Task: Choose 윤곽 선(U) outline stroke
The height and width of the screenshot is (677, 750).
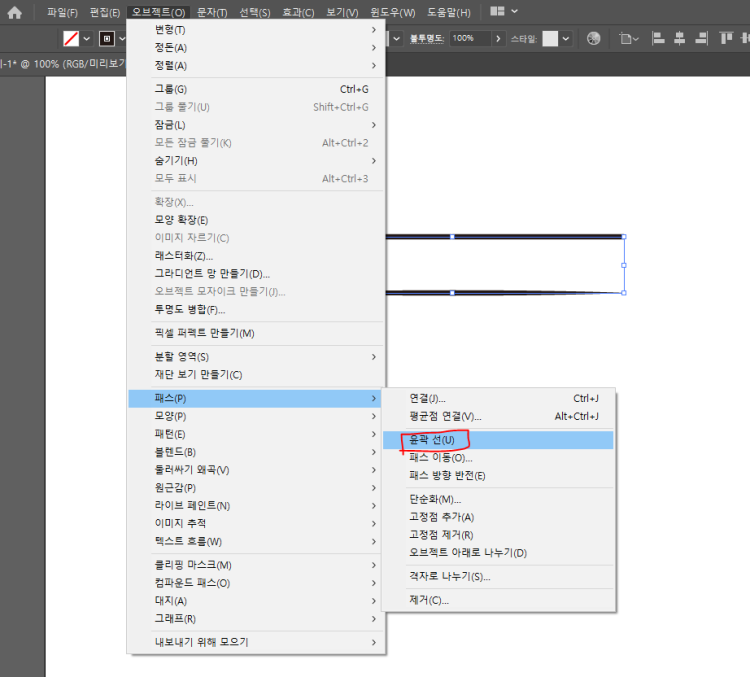Action: (498, 440)
